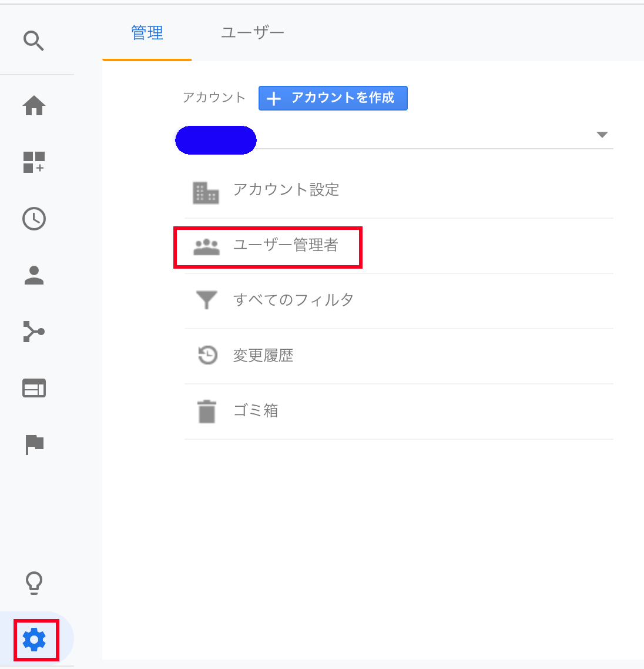Open the Conversions flag icon
Screen dimensions: 644x669
click(34, 444)
